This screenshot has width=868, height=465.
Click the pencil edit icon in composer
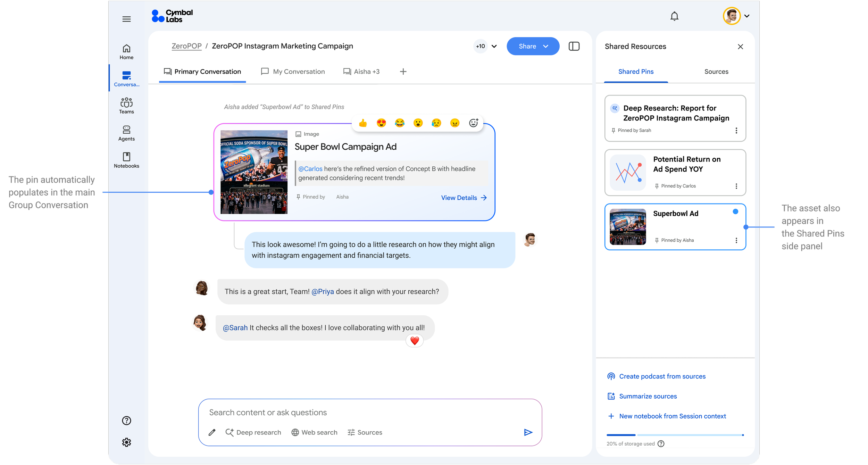[x=212, y=433]
